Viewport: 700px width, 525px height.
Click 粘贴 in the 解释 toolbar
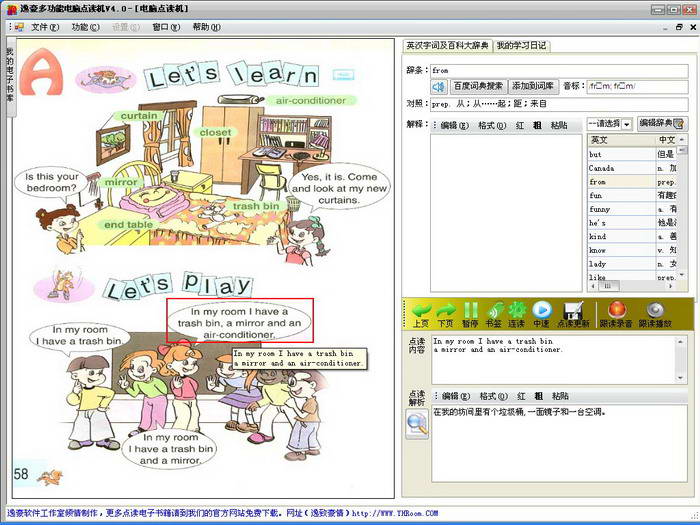click(559, 125)
